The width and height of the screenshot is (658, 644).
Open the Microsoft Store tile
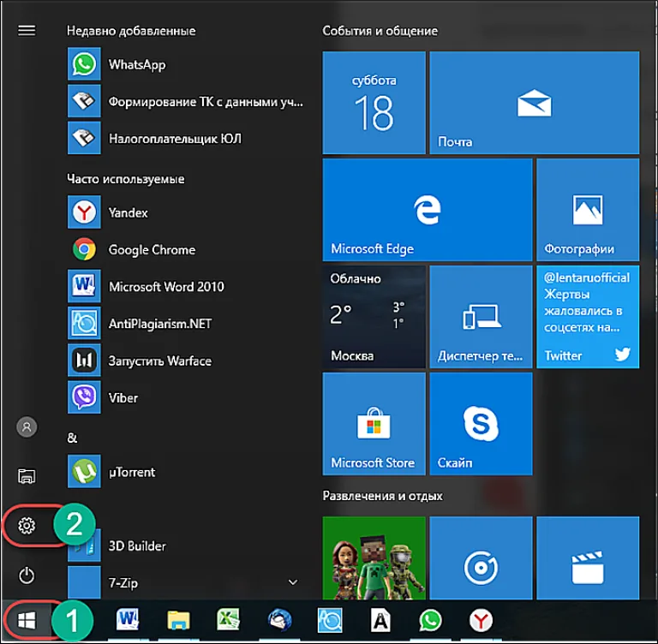374,424
